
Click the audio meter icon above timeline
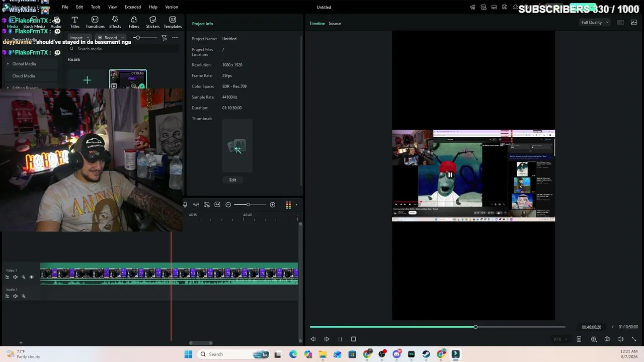(x=288, y=205)
